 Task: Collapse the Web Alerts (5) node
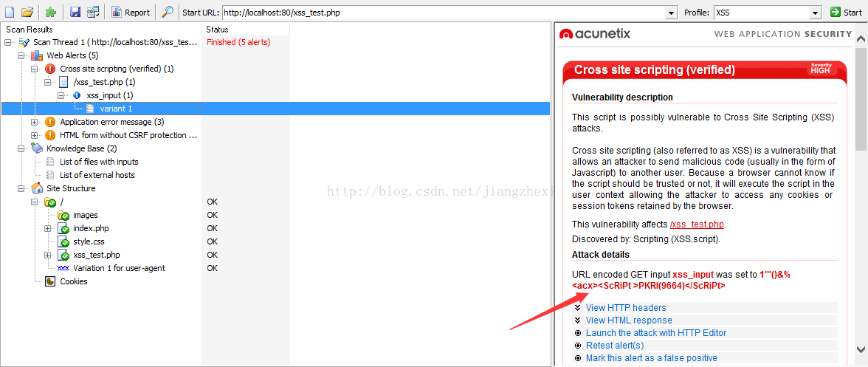(21, 55)
